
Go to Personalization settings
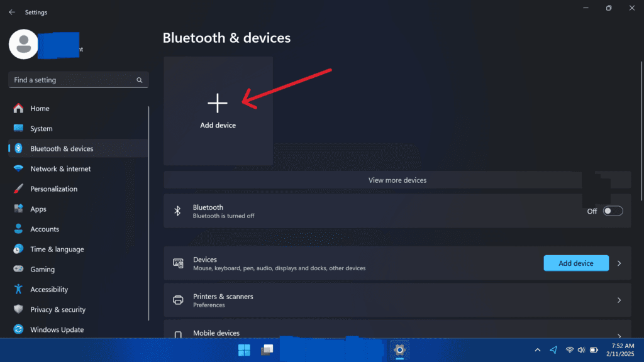[78, 189]
